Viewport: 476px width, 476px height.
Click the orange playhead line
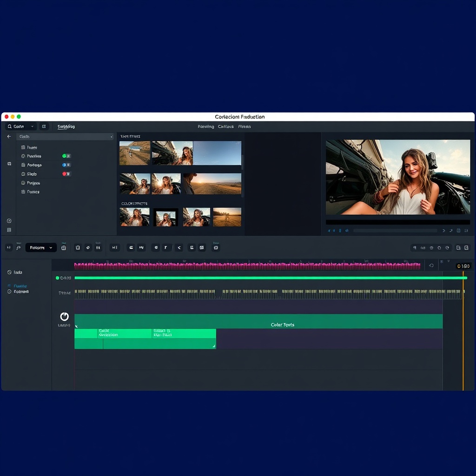coord(463,331)
